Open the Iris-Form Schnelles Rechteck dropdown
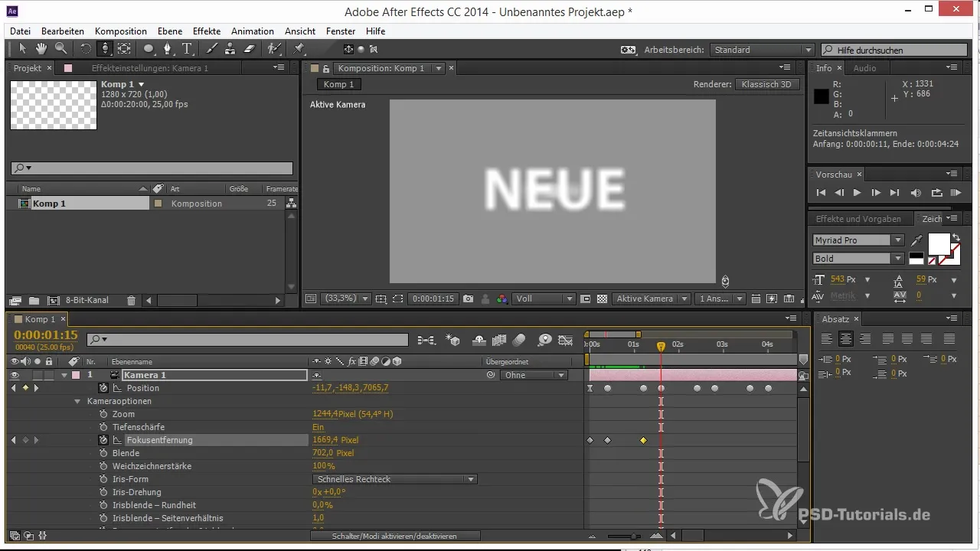The image size is (980, 551). [395, 479]
